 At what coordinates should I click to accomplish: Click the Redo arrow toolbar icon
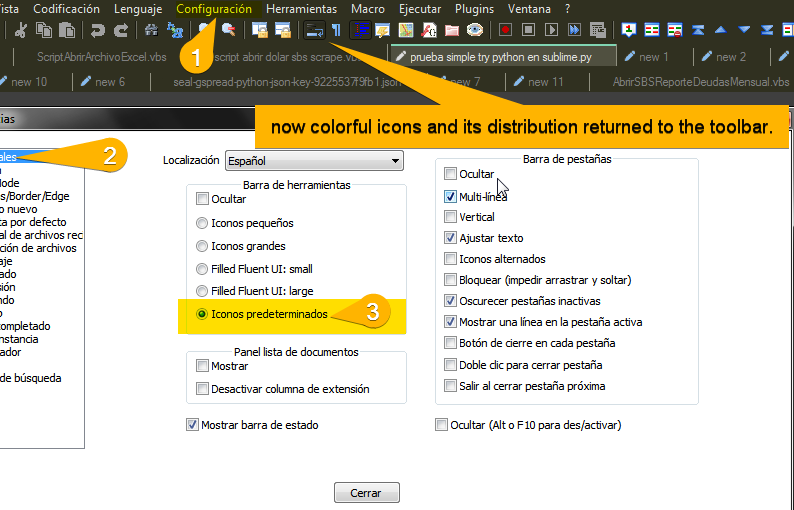[x=121, y=30]
